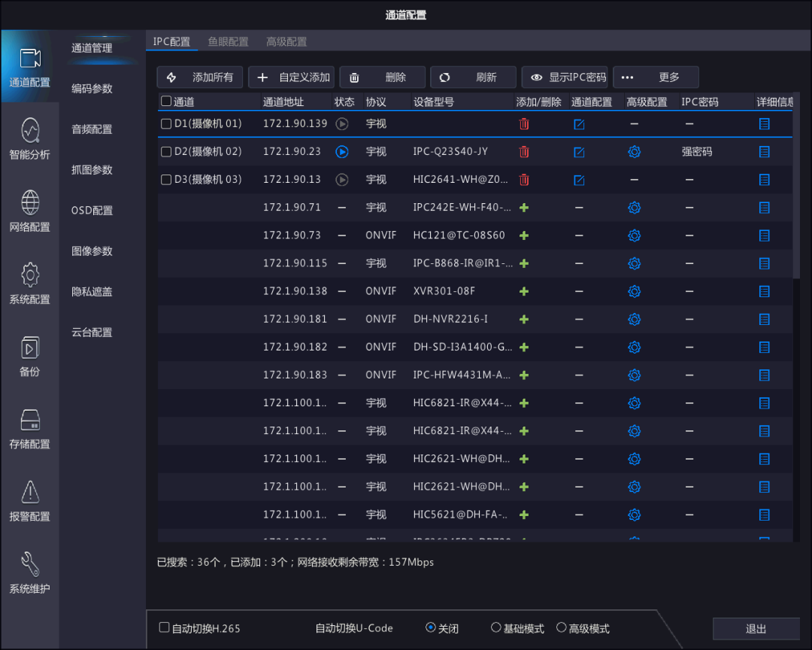
Task: View detail info for D1 row
Action: (x=765, y=124)
